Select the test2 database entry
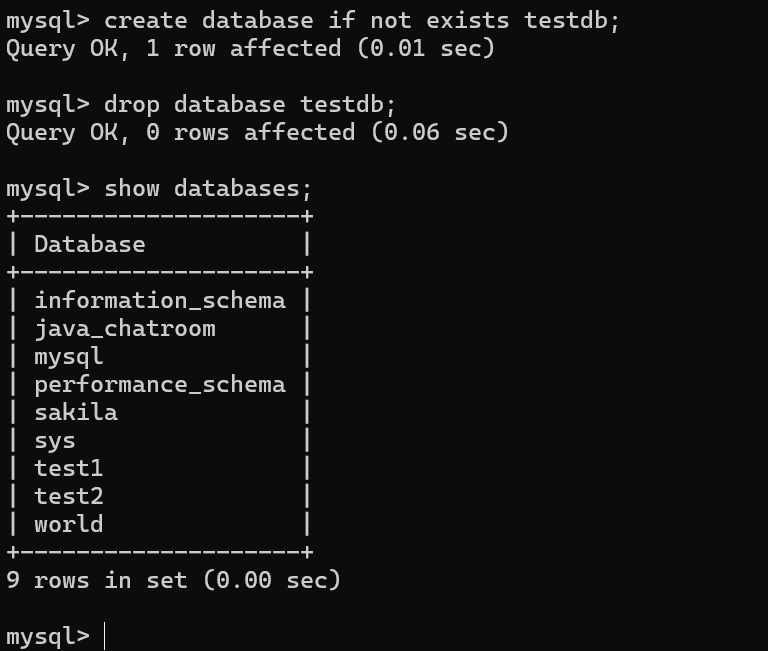768x651 pixels. (x=69, y=496)
